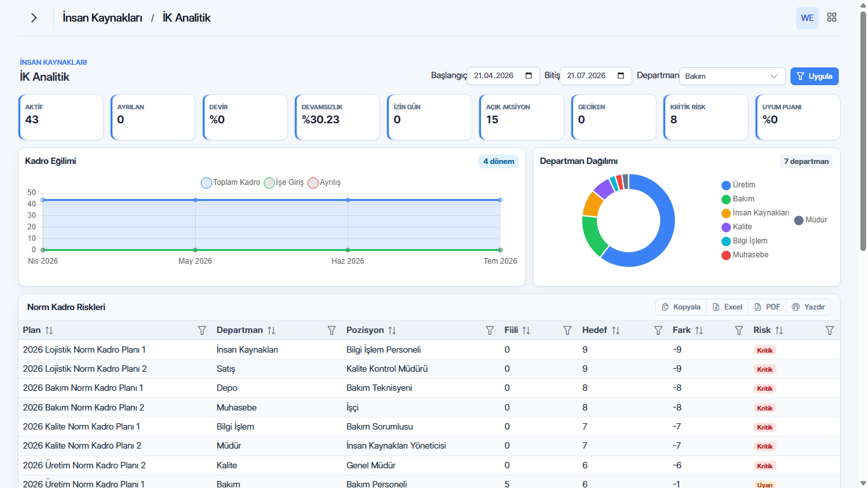Click the Uygula filter button
Screen dimensions: 868x488
point(815,76)
